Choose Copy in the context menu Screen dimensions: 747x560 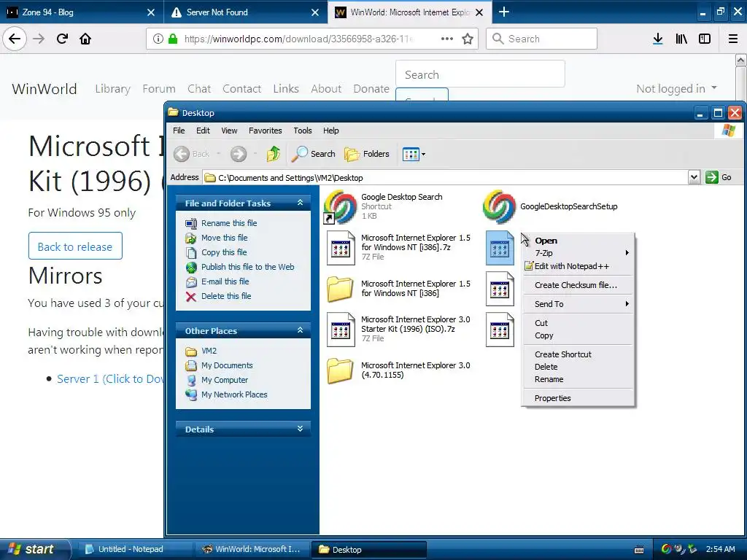[x=578, y=335]
